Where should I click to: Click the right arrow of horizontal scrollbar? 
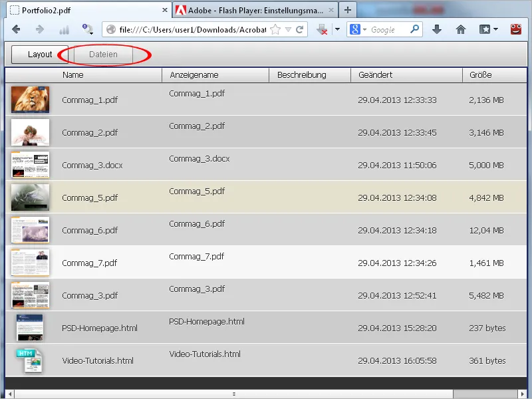(x=522, y=394)
